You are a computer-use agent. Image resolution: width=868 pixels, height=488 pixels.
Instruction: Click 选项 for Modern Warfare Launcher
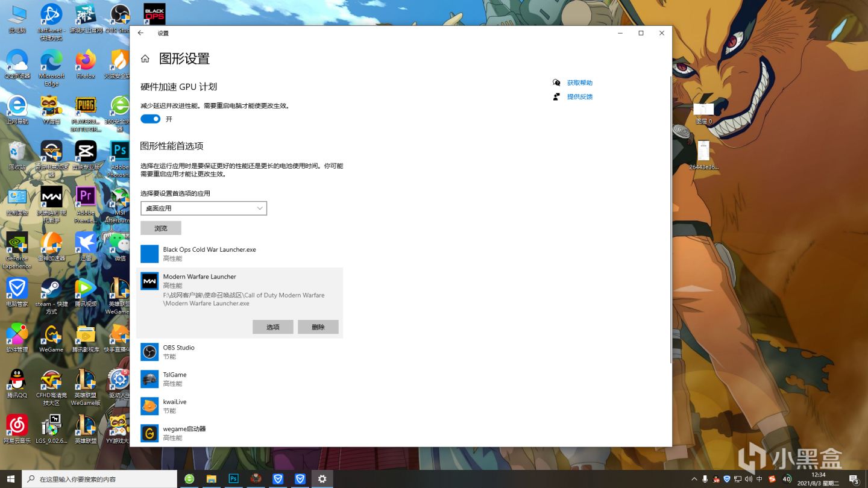pyautogui.click(x=273, y=327)
